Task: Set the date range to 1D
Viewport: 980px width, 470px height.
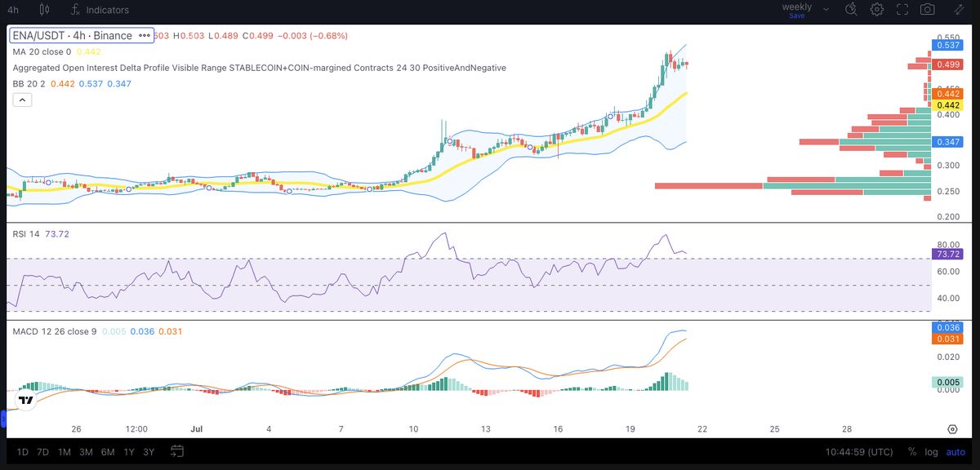Action: click(x=23, y=451)
